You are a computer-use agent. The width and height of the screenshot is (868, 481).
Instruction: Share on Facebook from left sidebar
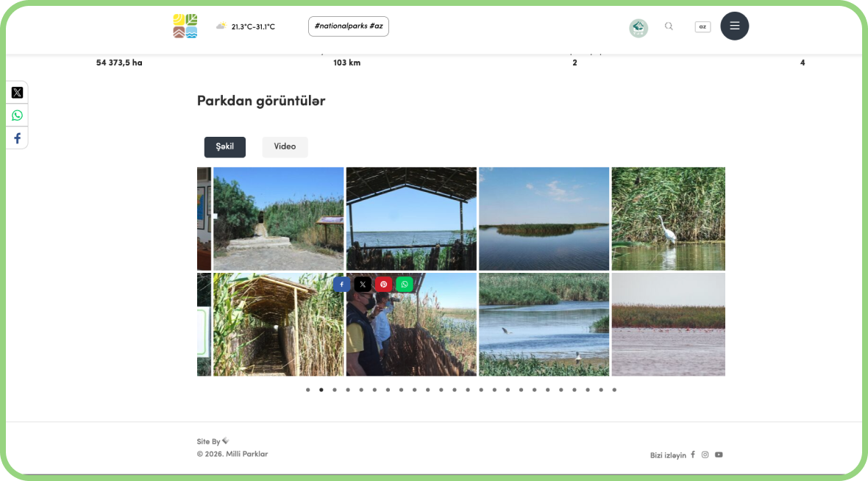tap(17, 138)
